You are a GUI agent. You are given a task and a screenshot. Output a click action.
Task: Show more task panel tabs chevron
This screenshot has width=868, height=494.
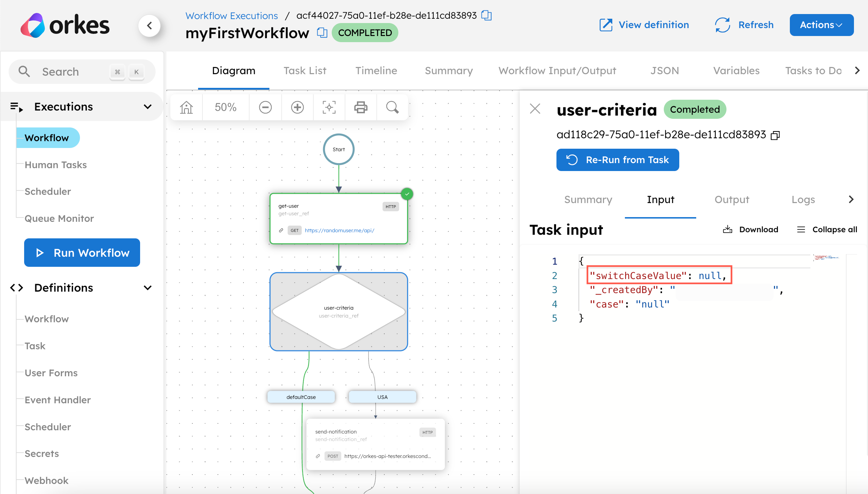click(851, 199)
